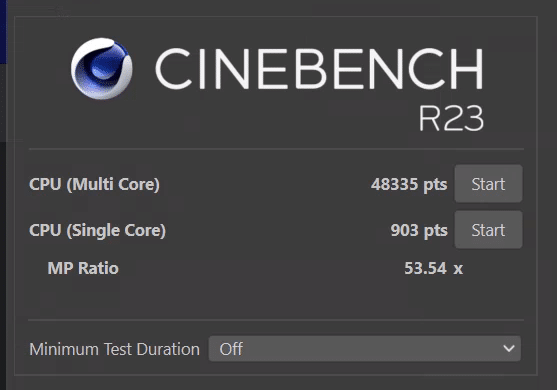Click the CINEBENCH title text
557x390 pixels.
[319, 68]
